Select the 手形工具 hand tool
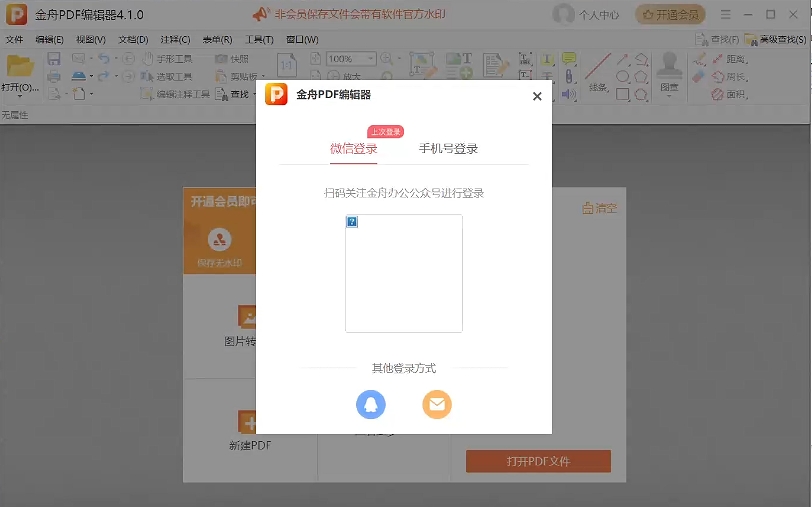 167,59
